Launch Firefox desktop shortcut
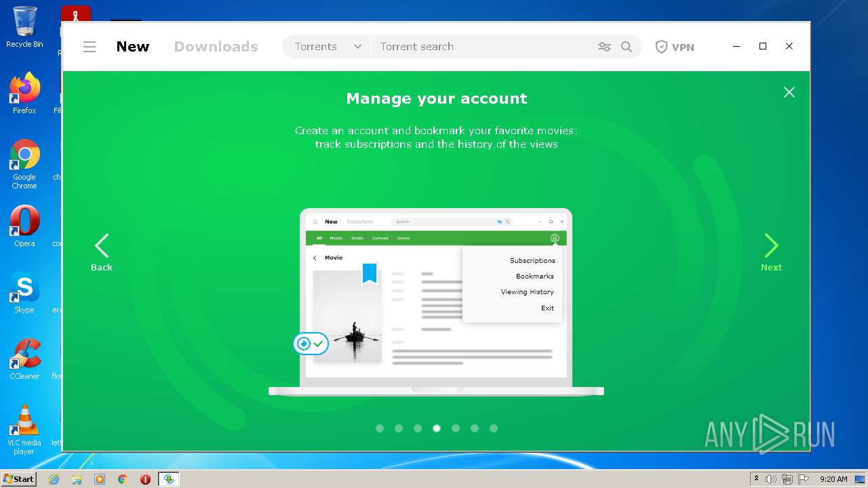The image size is (868, 488). point(24,93)
